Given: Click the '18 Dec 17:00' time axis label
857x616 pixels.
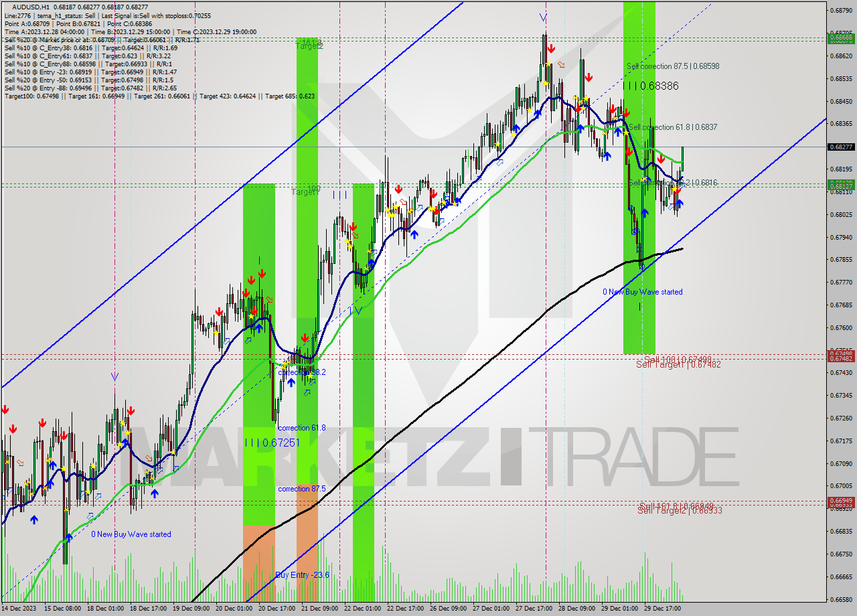Looking at the screenshot, I should [149, 609].
